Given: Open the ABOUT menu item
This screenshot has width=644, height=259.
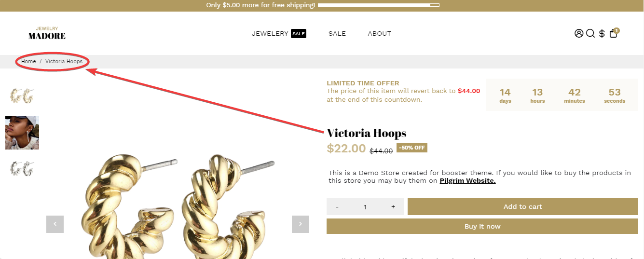Looking at the screenshot, I should (380, 33).
